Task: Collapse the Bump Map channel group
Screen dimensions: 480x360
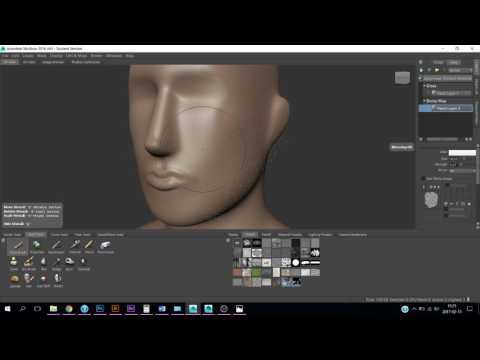Action: 424,101
